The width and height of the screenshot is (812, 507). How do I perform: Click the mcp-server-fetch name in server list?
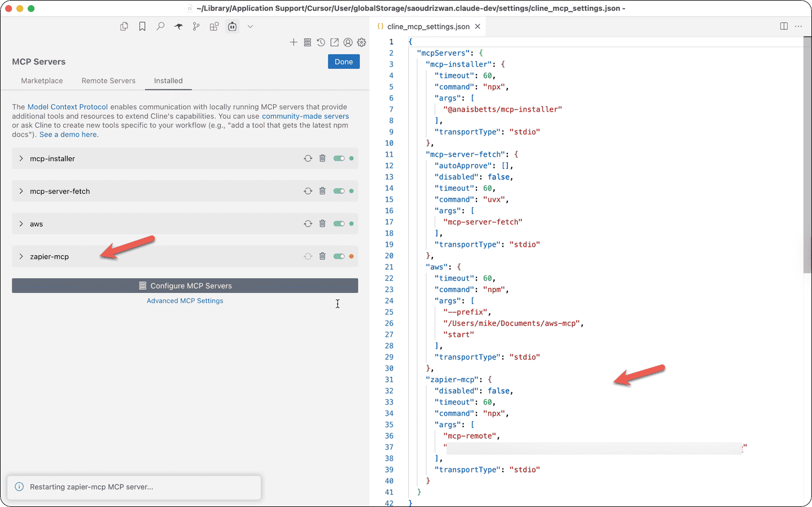pyautogui.click(x=60, y=192)
